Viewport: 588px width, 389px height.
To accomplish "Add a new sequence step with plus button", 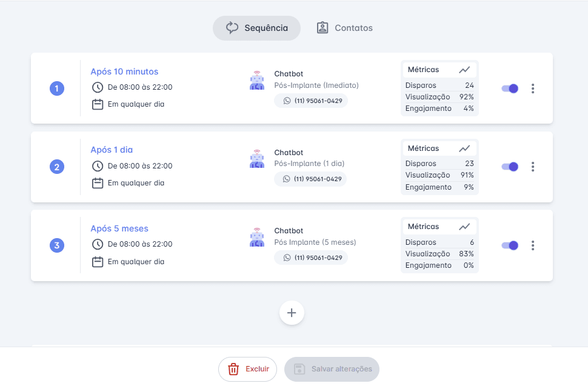I will (292, 313).
